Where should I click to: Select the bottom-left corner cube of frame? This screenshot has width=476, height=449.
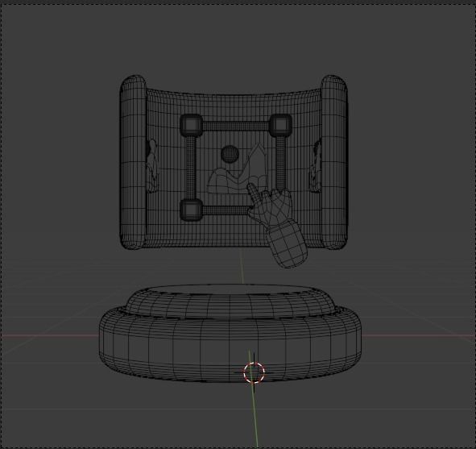191,210
